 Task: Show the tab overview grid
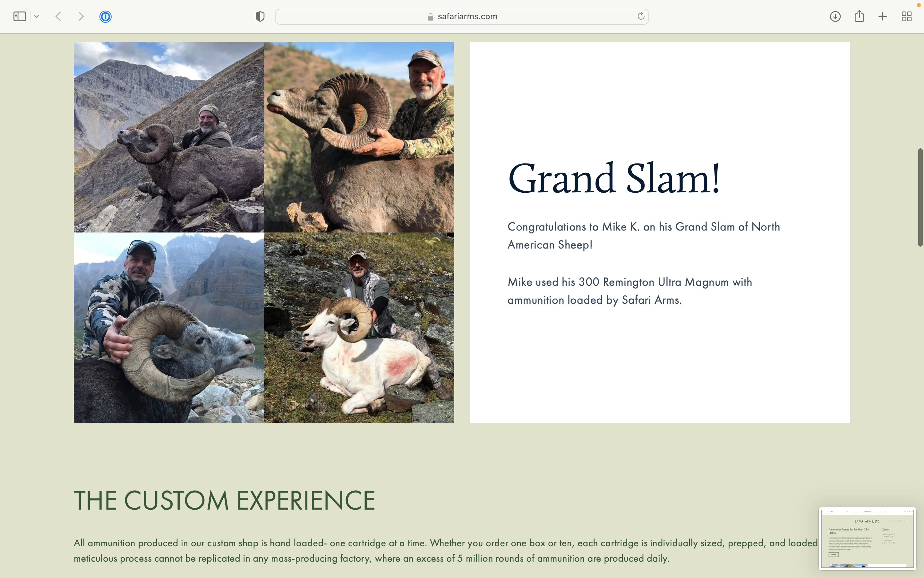click(x=906, y=16)
